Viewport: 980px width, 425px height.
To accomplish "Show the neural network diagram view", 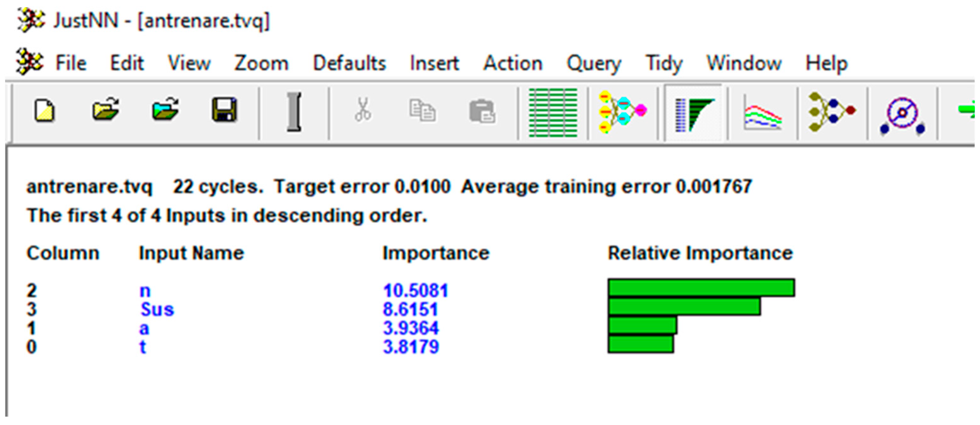I will click(x=622, y=112).
